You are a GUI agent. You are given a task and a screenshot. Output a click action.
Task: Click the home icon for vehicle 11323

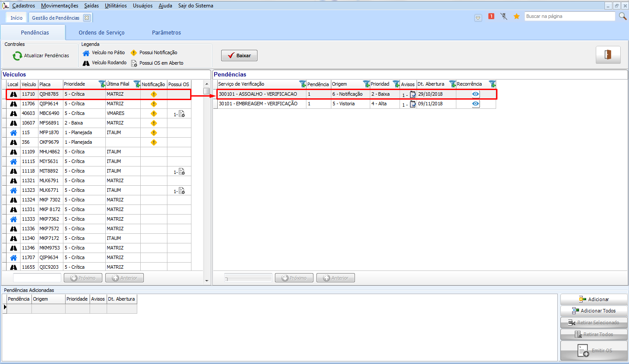click(14, 190)
